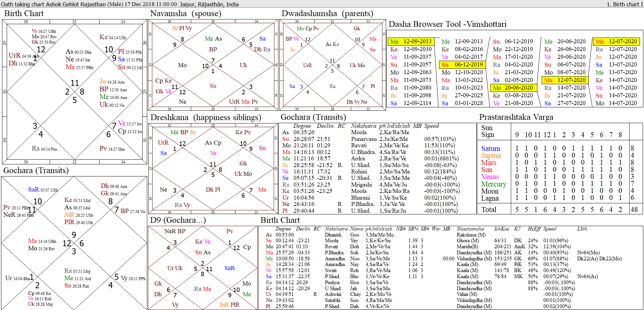Click the Bharani nakshatra cell

click(361, 198)
